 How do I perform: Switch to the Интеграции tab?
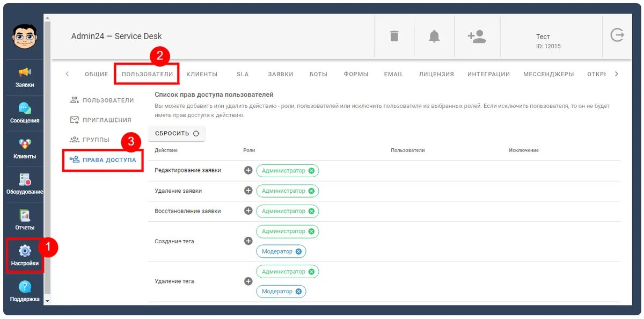coord(488,74)
